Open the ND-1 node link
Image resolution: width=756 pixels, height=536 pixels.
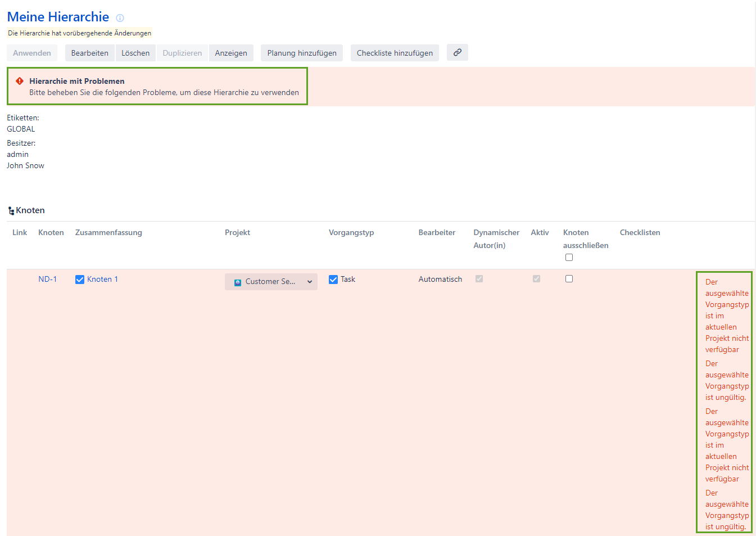click(48, 280)
